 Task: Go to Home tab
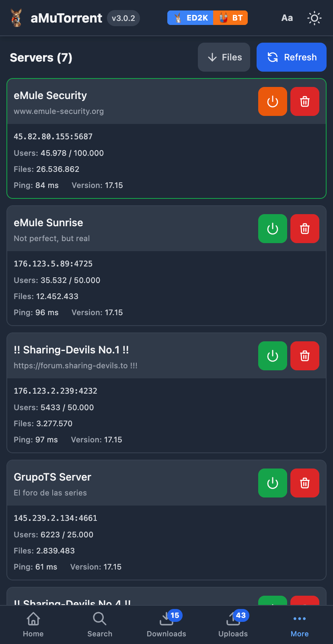[x=33, y=624]
